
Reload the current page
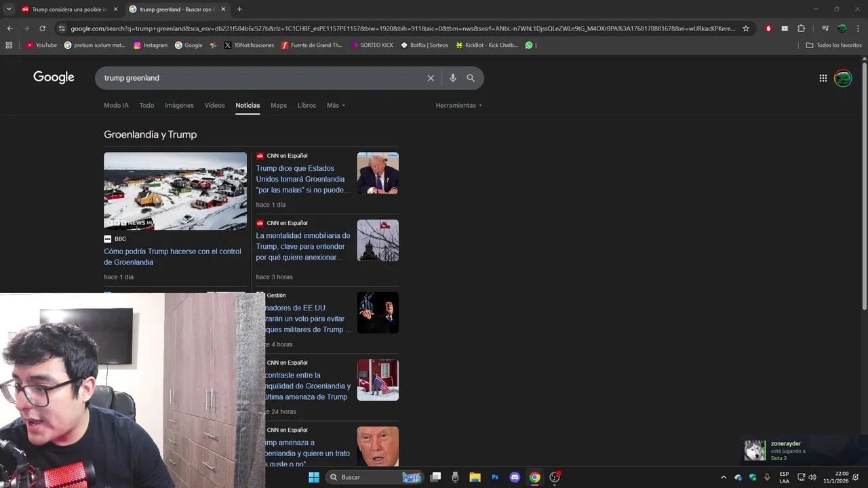[42, 28]
